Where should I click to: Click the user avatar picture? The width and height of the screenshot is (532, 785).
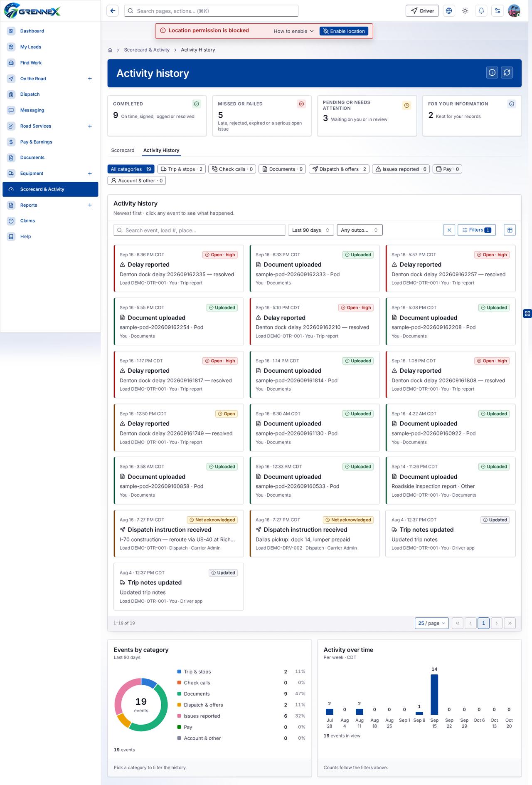514,11
